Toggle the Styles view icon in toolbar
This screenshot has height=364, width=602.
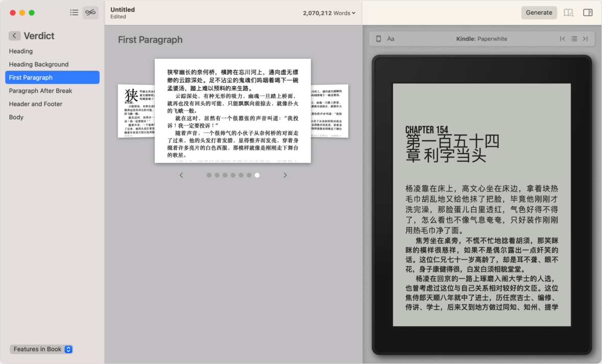pyautogui.click(x=90, y=13)
